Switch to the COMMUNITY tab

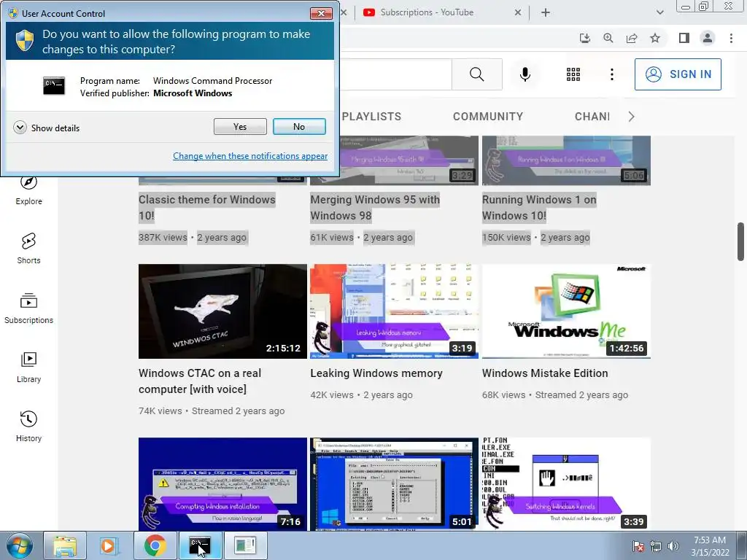(x=488, y=117)
